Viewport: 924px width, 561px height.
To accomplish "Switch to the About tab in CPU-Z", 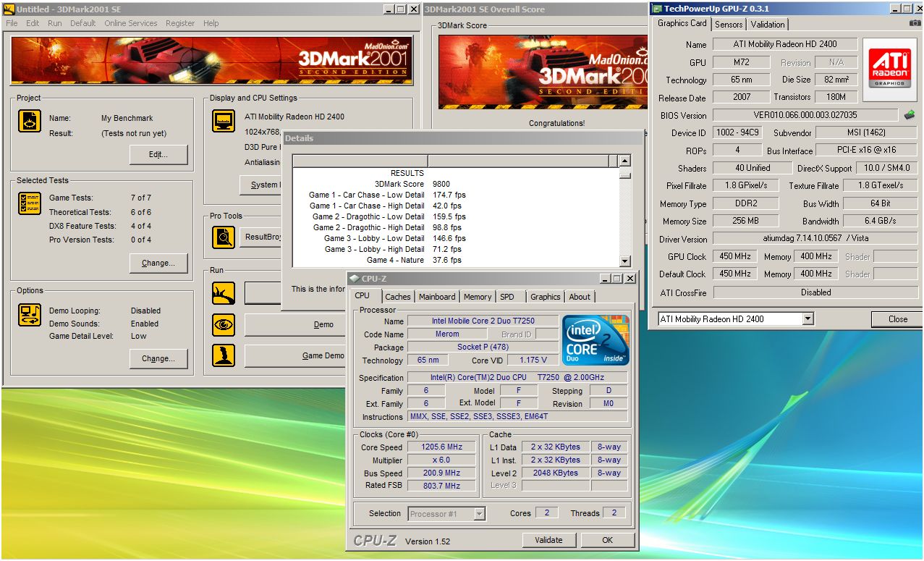I will pyautogui.click(x=580, y=297).
